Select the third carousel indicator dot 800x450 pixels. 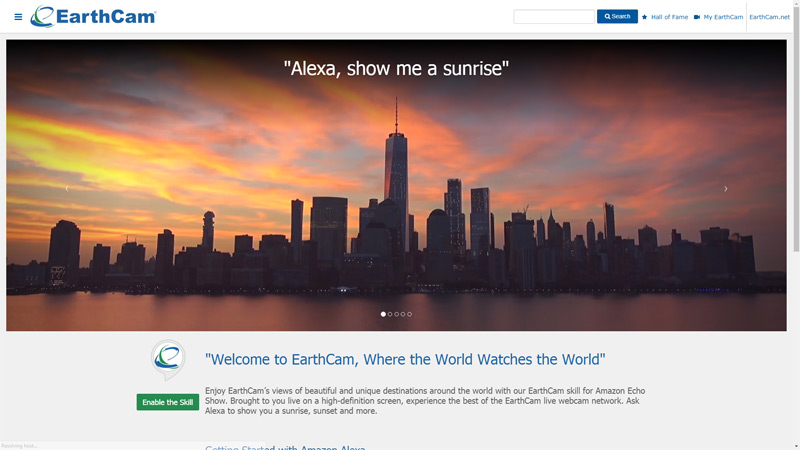click(x=396, y=314)
